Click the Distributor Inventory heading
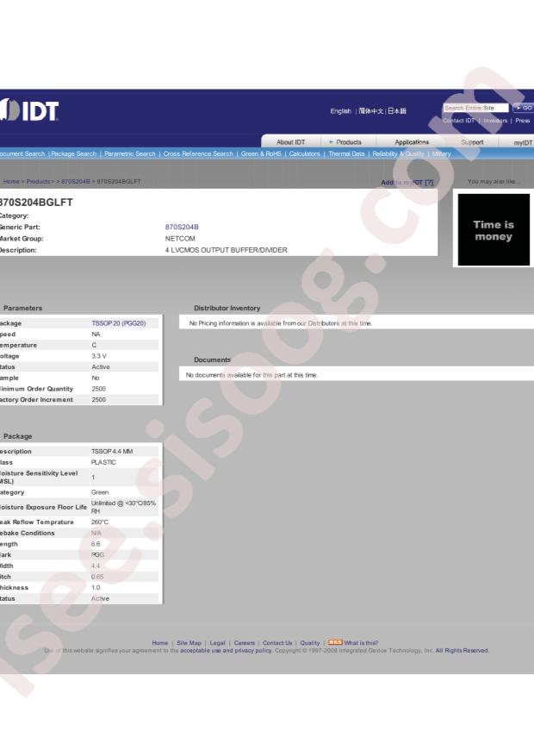This screenshot has width=534, height=756. [227, 308]
